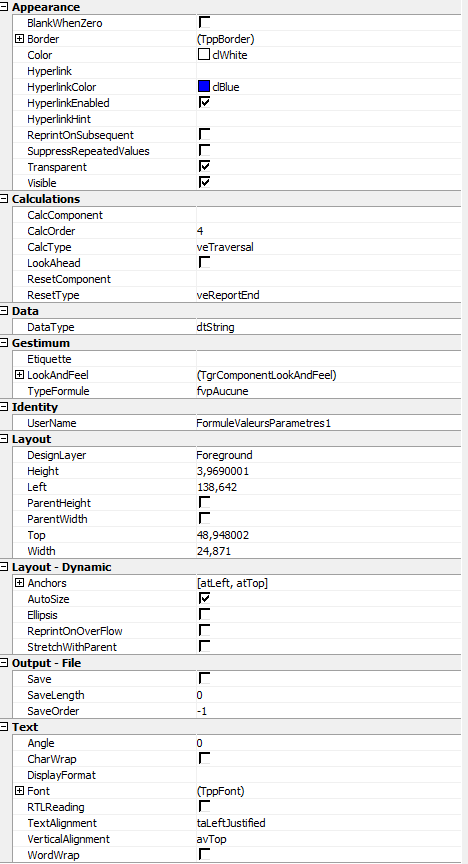The width and height of the screenshot is (468, 864).
Task: Select the UserName value field
Action: 329,423
